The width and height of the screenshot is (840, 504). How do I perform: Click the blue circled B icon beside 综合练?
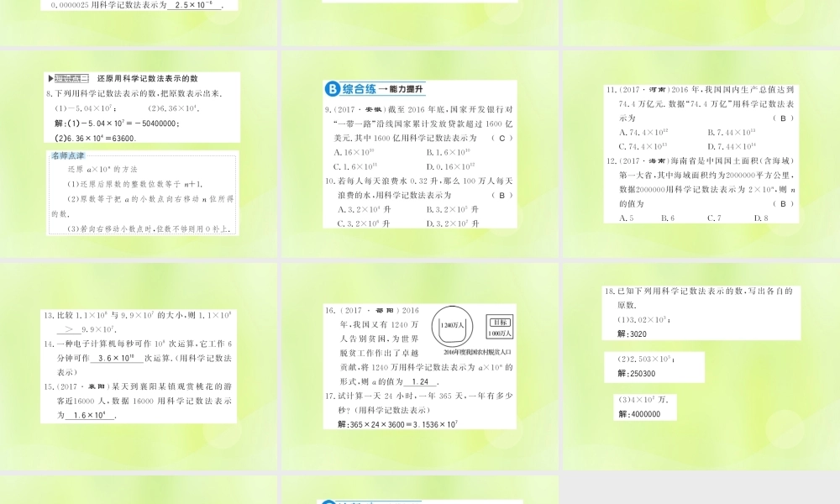tap(332, 89)
